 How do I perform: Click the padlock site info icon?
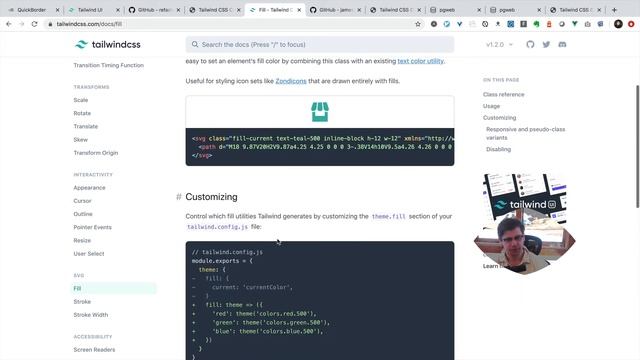(50, 24)
